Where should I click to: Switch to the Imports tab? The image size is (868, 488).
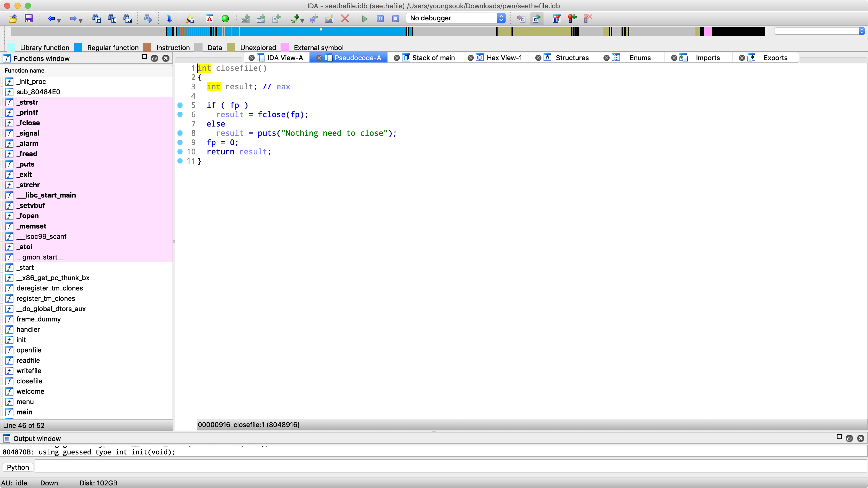(x=707, y=58)
